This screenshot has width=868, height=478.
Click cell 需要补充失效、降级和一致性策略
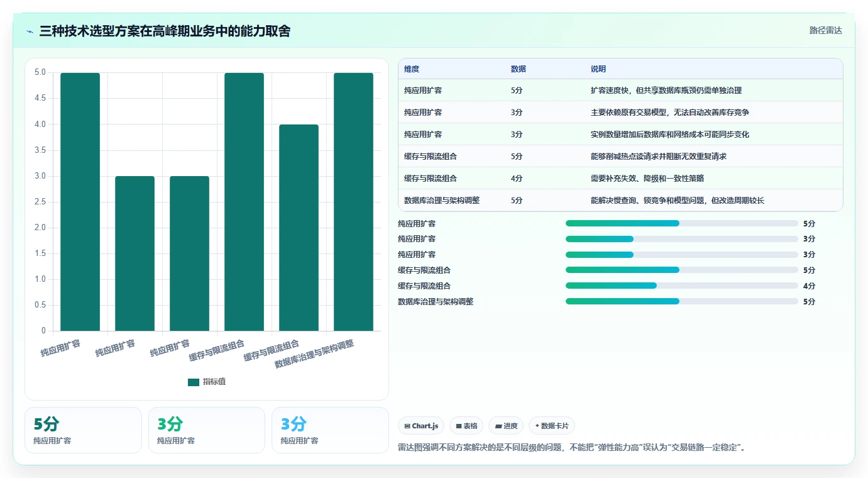click(x=647, y=179)
